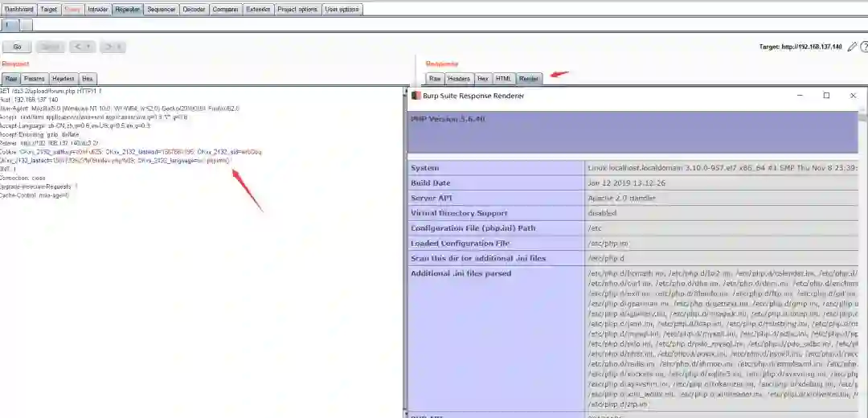The width and height of the screenshot is (868, 418).
Task: Click Additional .ini files parsed label
Action: coord(461,273)
